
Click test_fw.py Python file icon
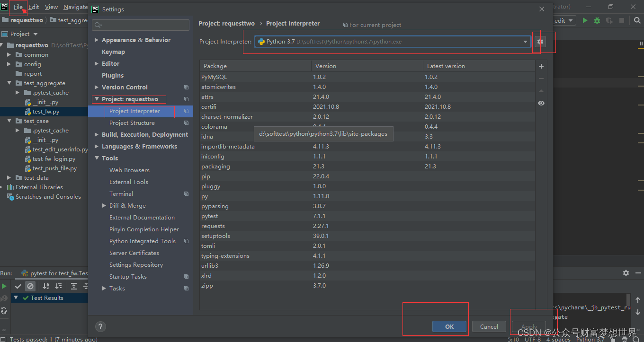coord(28,112)
